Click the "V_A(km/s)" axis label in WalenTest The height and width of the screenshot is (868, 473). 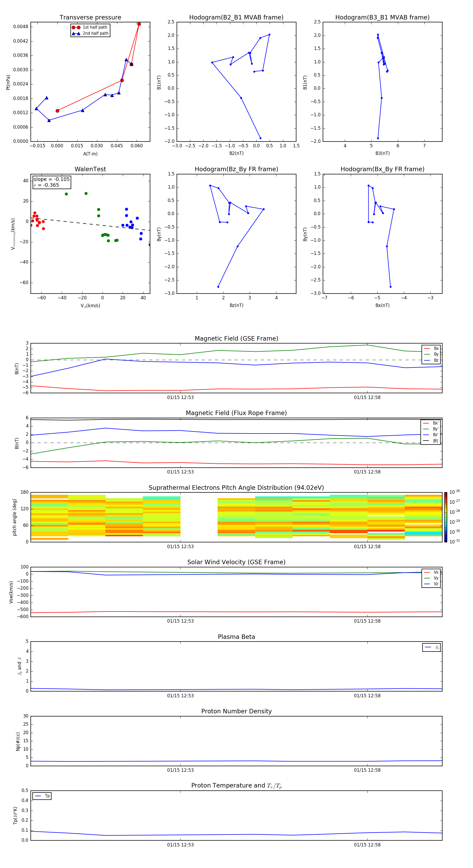[90, 306]
